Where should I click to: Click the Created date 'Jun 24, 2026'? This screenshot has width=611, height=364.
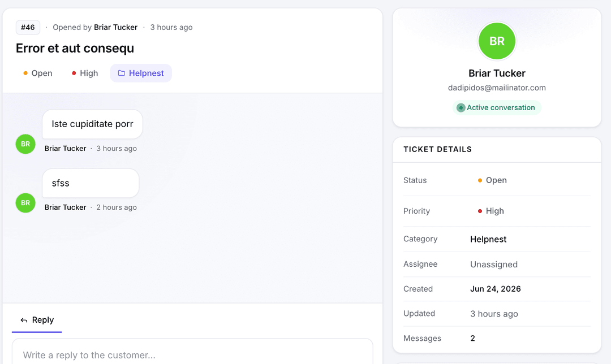(495, 289)
